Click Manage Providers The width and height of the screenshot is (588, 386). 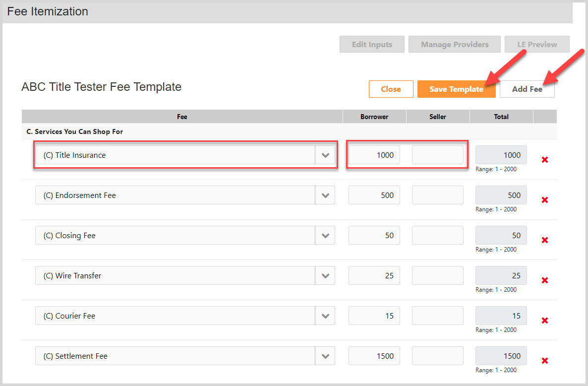(454, 44)
